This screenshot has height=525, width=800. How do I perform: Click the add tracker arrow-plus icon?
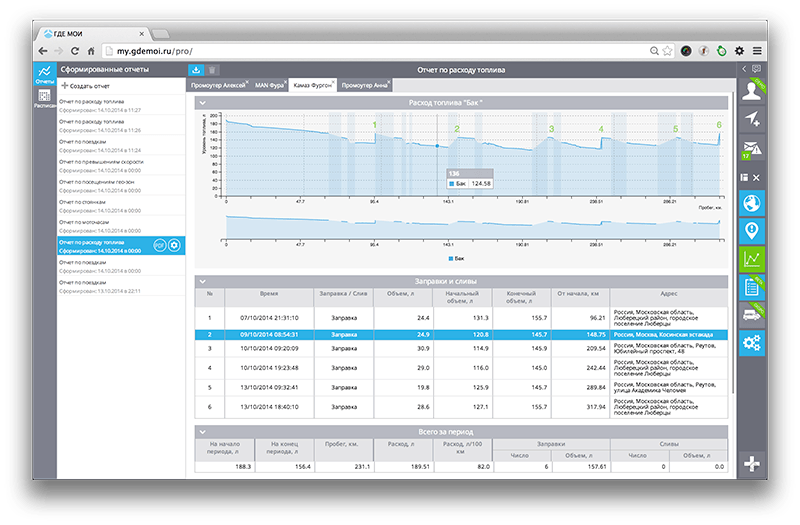(x=752, y=119)
